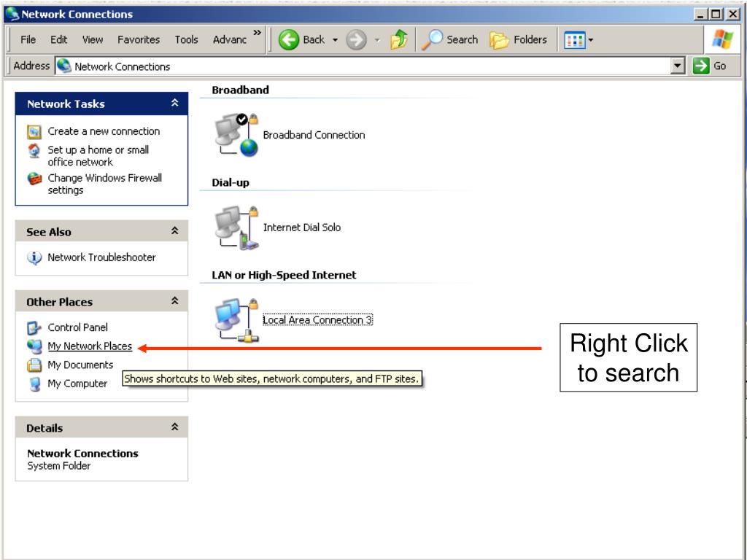Screen dimensions: 747x560
Task: Click the Internet Dial Solo label
Action: pyautogui.click(x=302, y=227)
